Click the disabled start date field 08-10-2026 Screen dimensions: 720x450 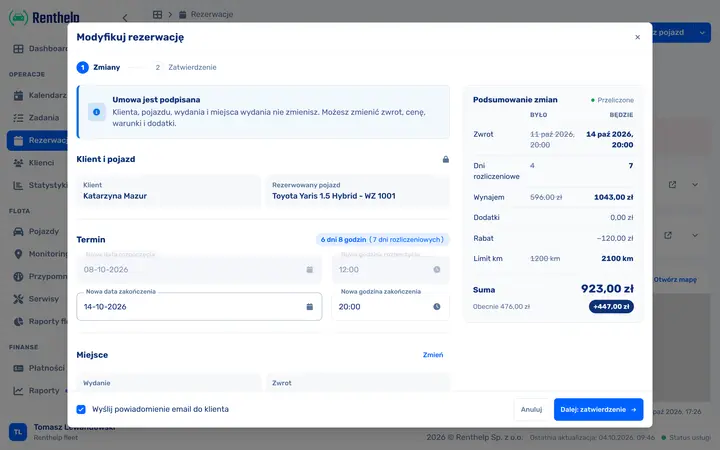pyautogui.click(x=199, y=270)
